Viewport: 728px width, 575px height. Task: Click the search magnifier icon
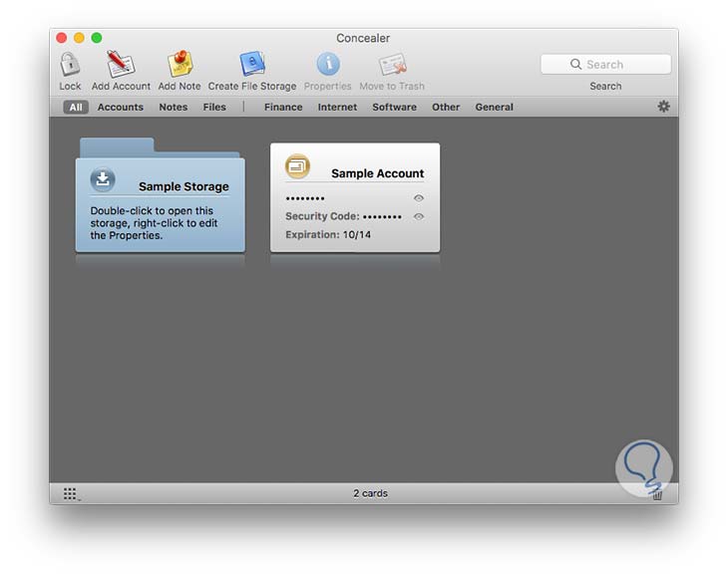click(x=575, y=65)
